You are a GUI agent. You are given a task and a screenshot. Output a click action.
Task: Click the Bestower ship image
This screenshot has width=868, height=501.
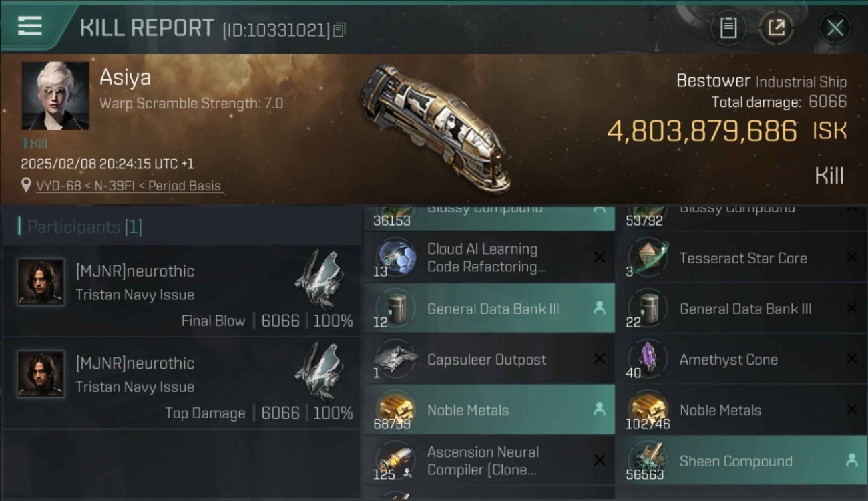(435, 127)
